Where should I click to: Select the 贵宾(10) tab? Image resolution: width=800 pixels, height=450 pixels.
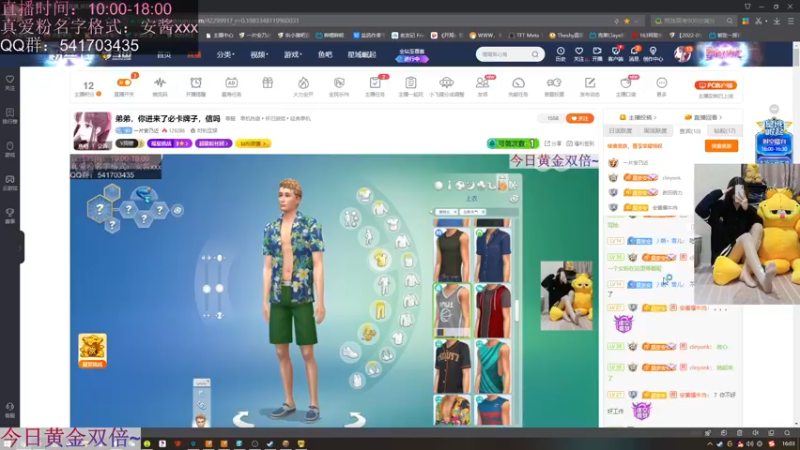690,131
